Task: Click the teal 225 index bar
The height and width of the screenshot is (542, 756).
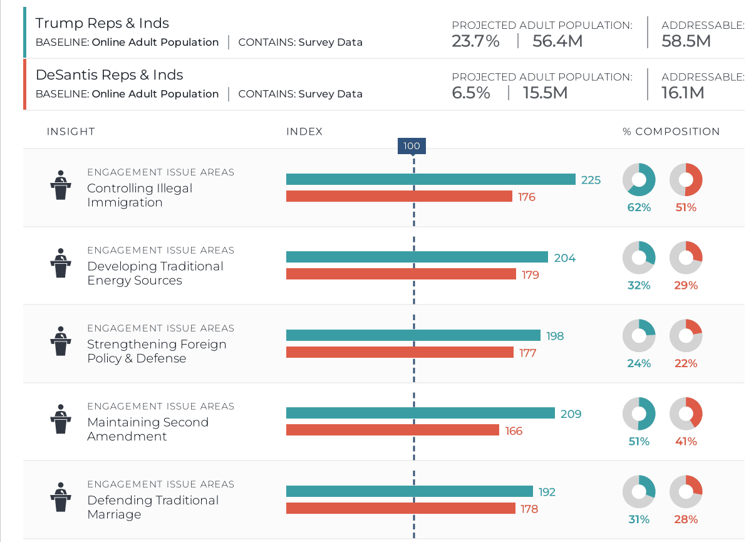Action: pyautogui.click(x=430, y=180)
